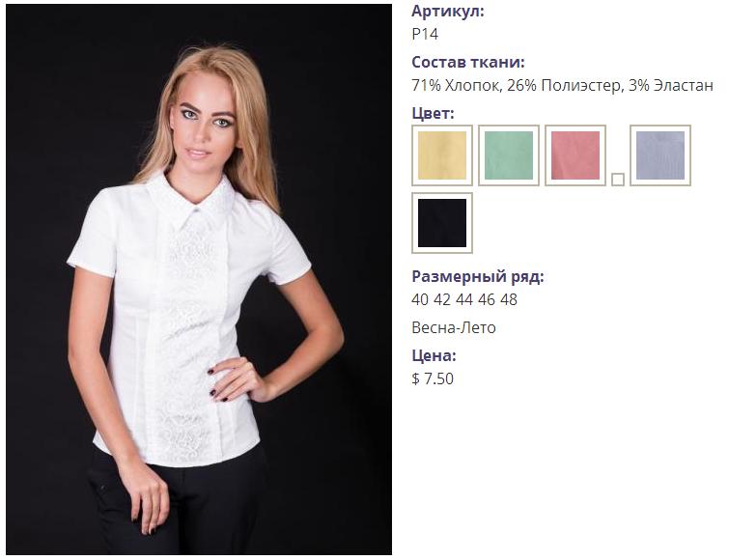This screenshot has height=560, width=729.
Task: Click the Цвет: label
Action: coord(433,113)
